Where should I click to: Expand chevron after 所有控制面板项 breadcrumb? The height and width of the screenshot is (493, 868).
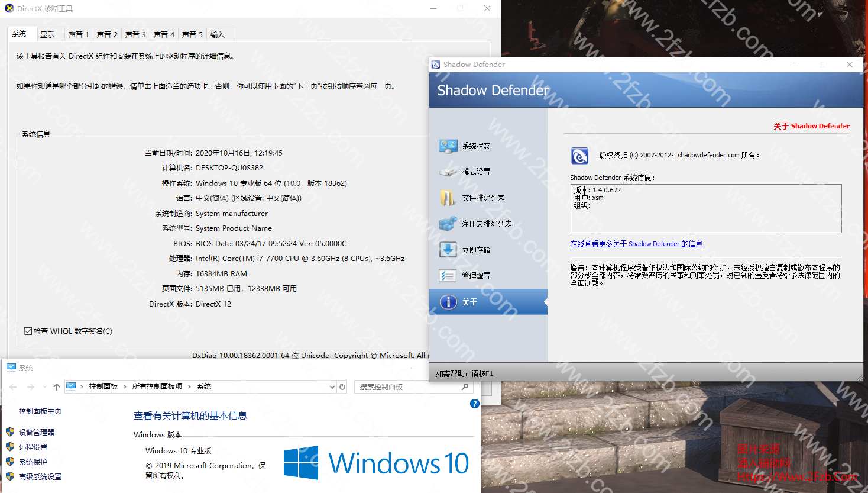click(x=189, y=386)
